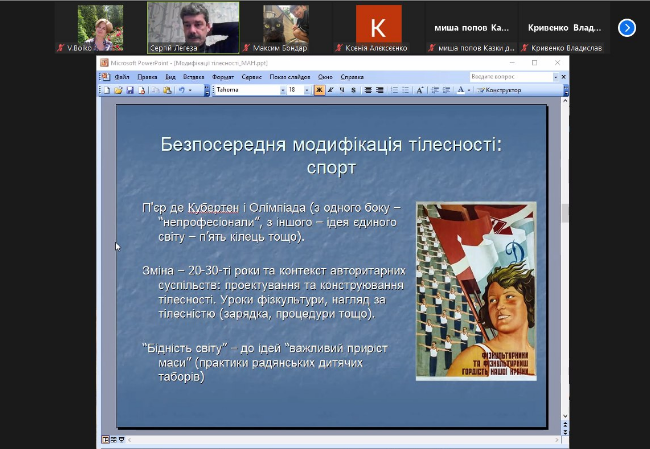Image resolution: width=650 pixels, height=449 pixels.
Task: Align text to the right
Action: pos(379,90)
